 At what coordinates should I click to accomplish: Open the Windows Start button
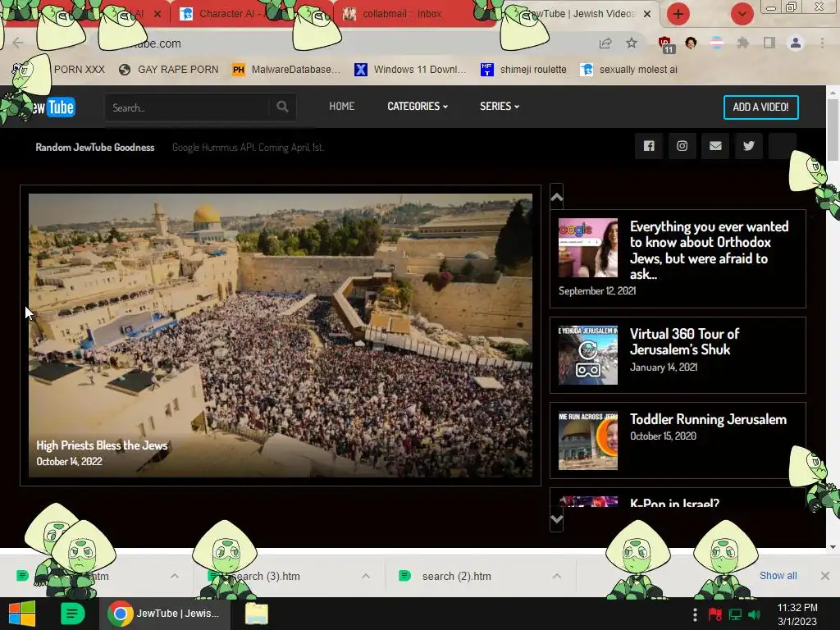(x=22, y=614)
